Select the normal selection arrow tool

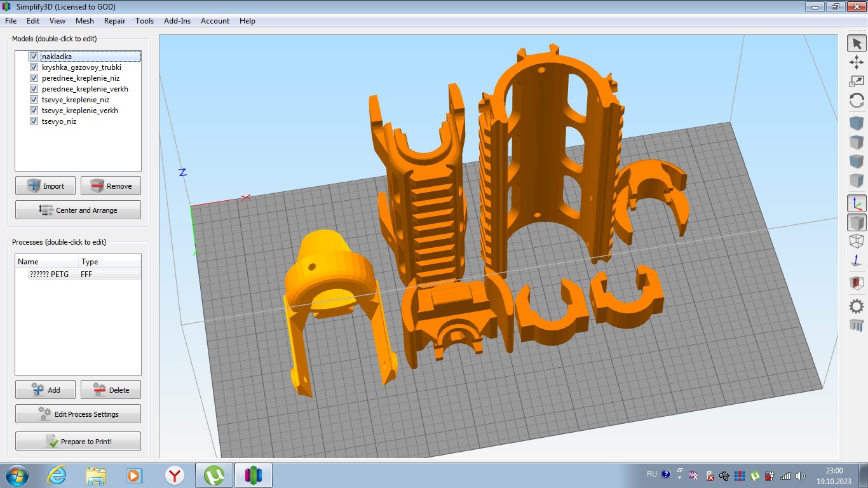click(857, 44)
